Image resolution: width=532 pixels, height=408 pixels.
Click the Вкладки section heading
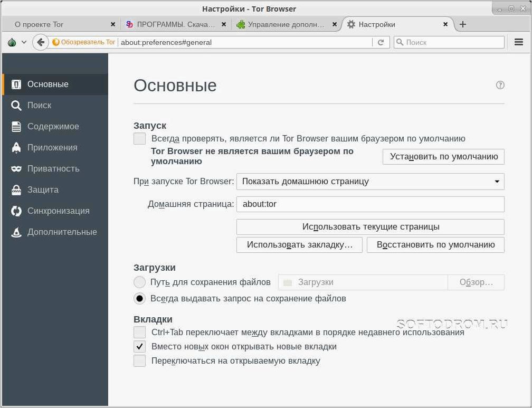point(153,319)
